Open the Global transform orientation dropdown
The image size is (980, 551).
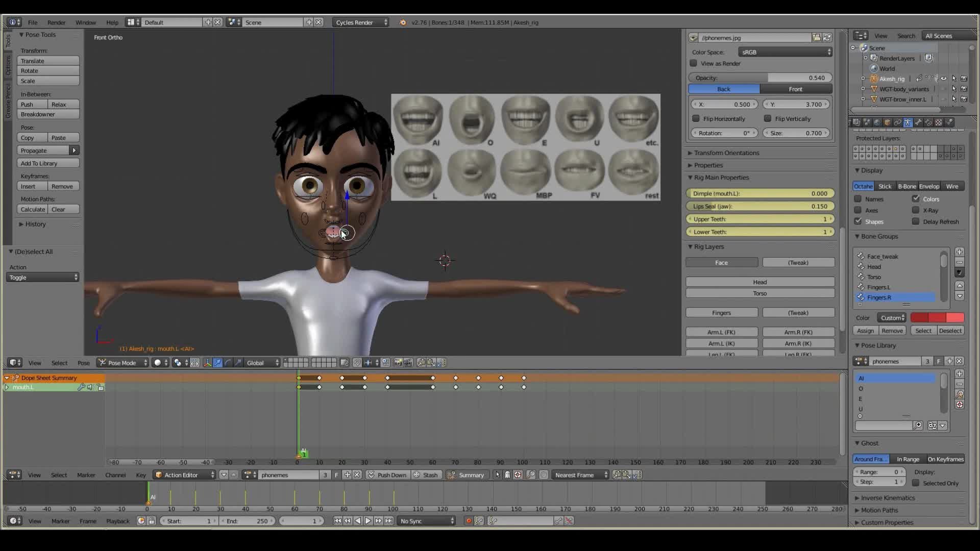[x=261, y=363]
